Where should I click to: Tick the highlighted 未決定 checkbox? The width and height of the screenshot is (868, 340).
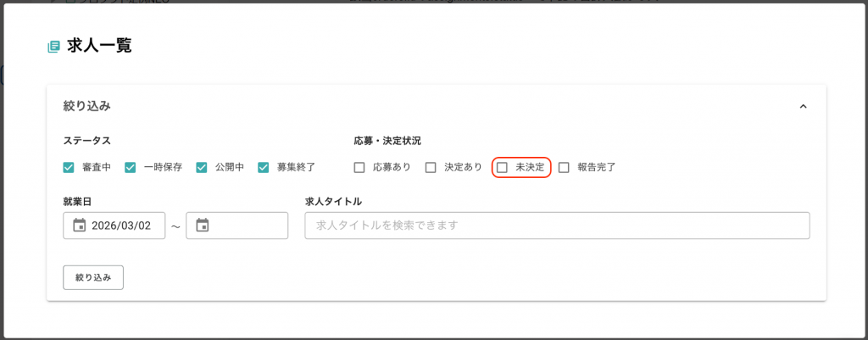502,167
